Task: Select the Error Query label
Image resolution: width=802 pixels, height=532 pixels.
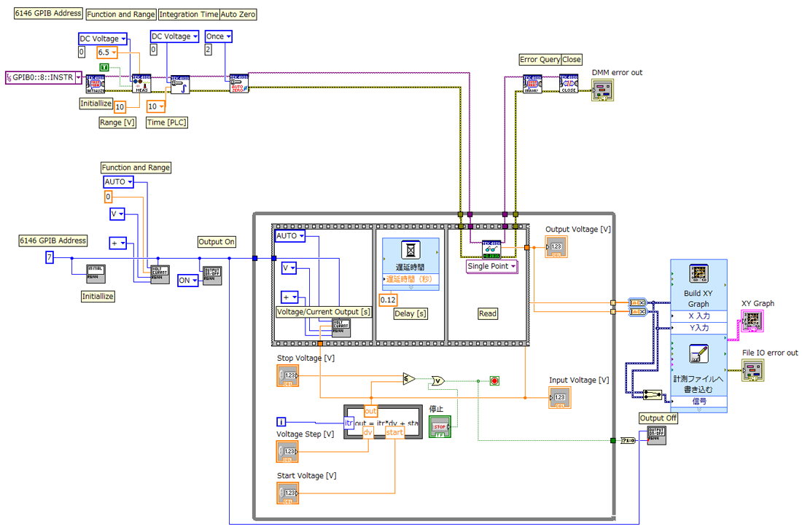Action: tap(540, 59)
